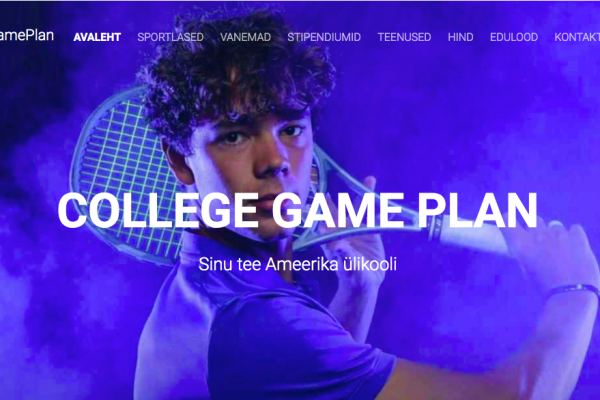Screen dimensions: 600x400
Task: Select the subtitle Sinu tee Ameerika ülikooli
Action: click(297, 264)
